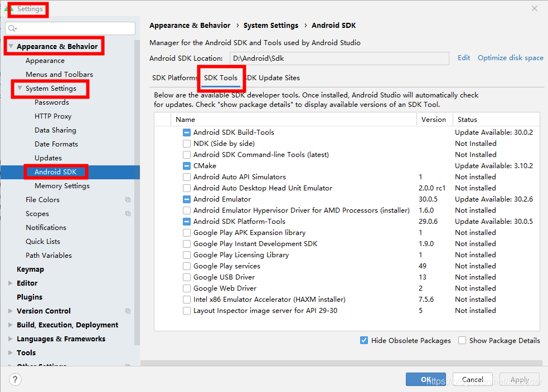Open Scopes settings
This screenshot has width=548, height=392.
[x=37, y=214]
